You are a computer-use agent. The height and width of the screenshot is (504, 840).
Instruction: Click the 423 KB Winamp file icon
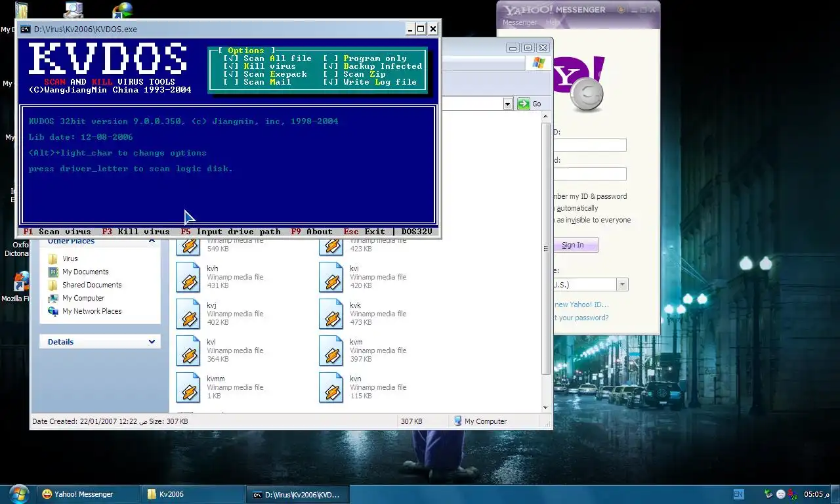(331, 246)
